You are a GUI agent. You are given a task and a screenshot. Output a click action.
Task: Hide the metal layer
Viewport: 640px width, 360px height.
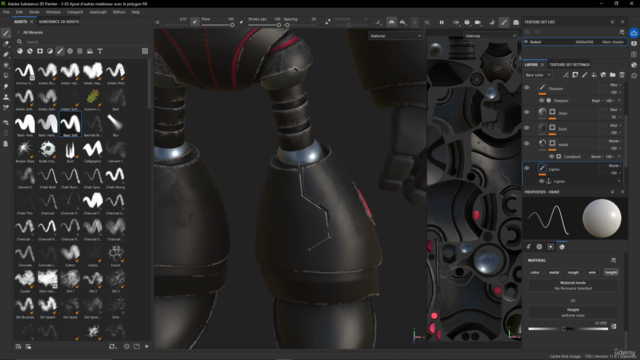[x=527, y=143]
